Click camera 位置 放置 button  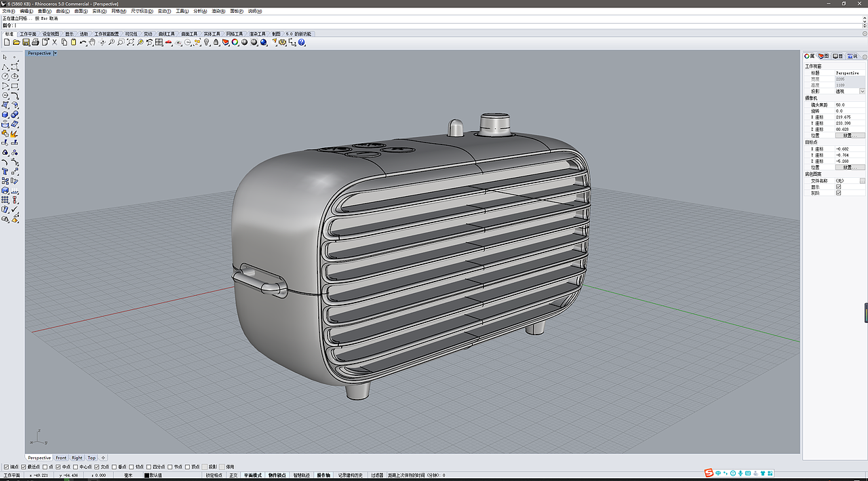click(850, 135)
